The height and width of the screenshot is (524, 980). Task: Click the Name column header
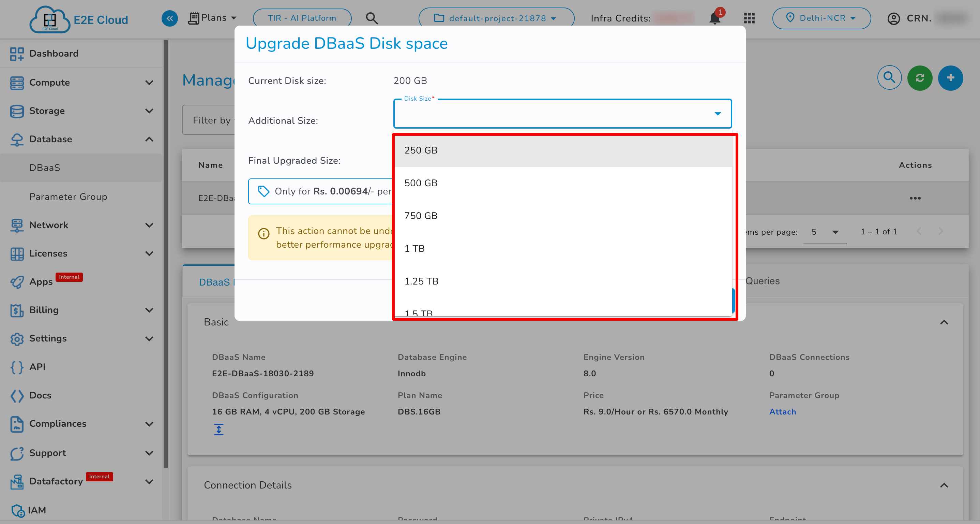coord(210,165)
